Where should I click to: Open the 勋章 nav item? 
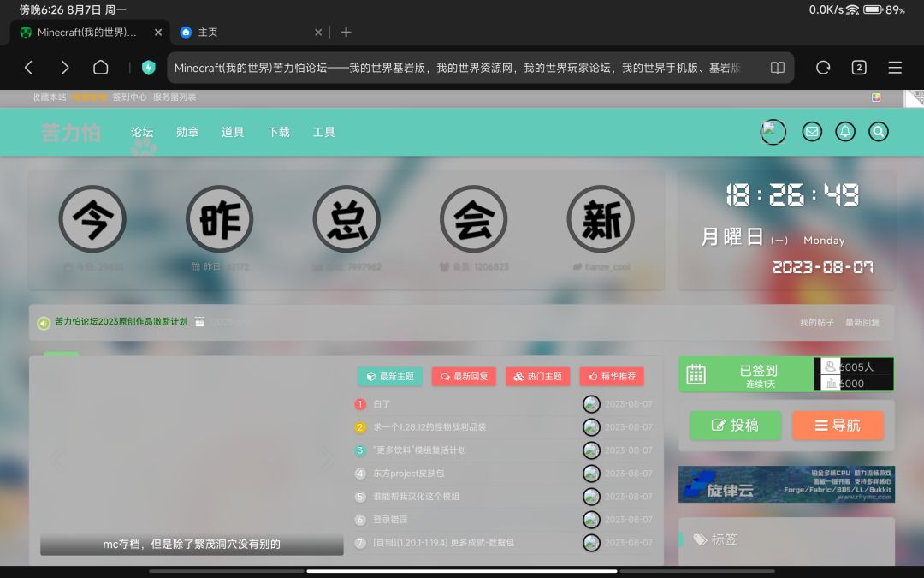pos(187,132)
